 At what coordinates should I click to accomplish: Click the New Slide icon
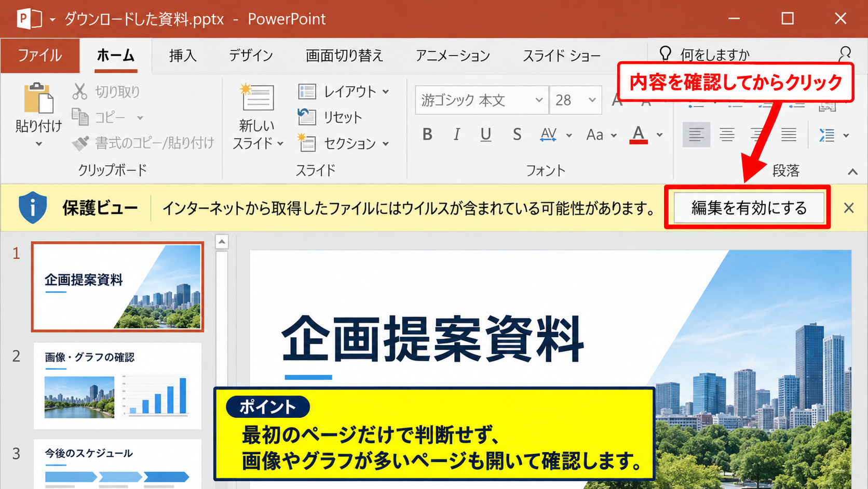pos(257,97)
